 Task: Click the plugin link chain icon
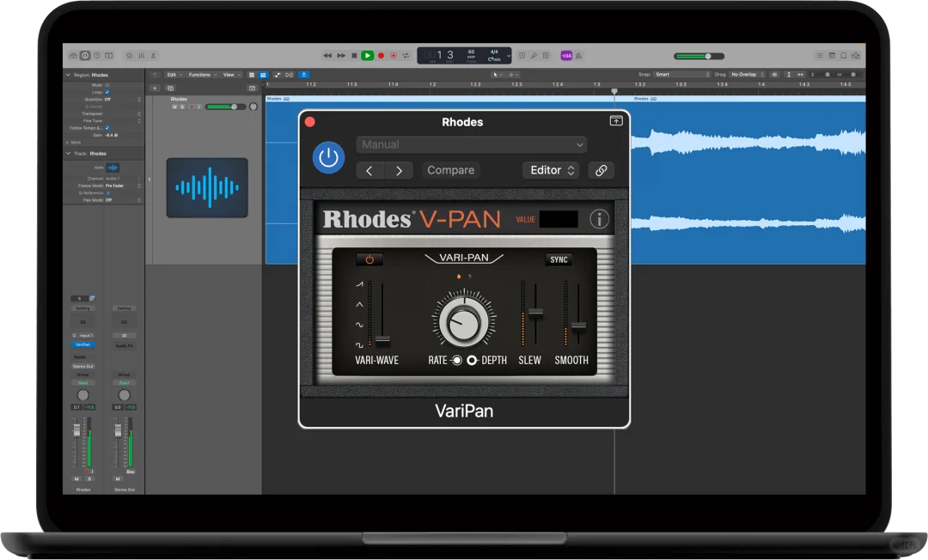tap(601, 170)
